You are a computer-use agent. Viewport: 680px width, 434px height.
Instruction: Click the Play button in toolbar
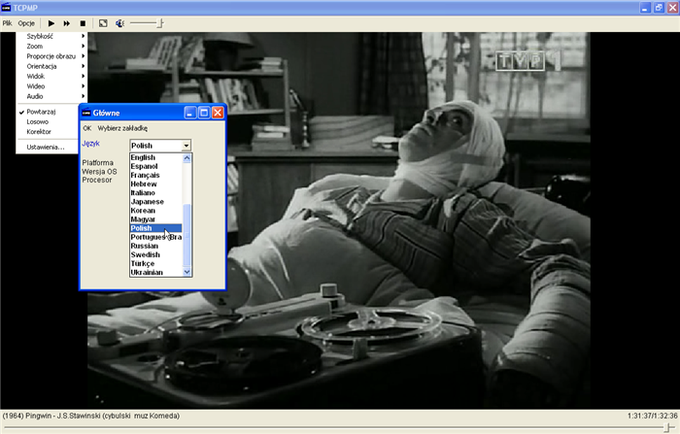point(51,23)
